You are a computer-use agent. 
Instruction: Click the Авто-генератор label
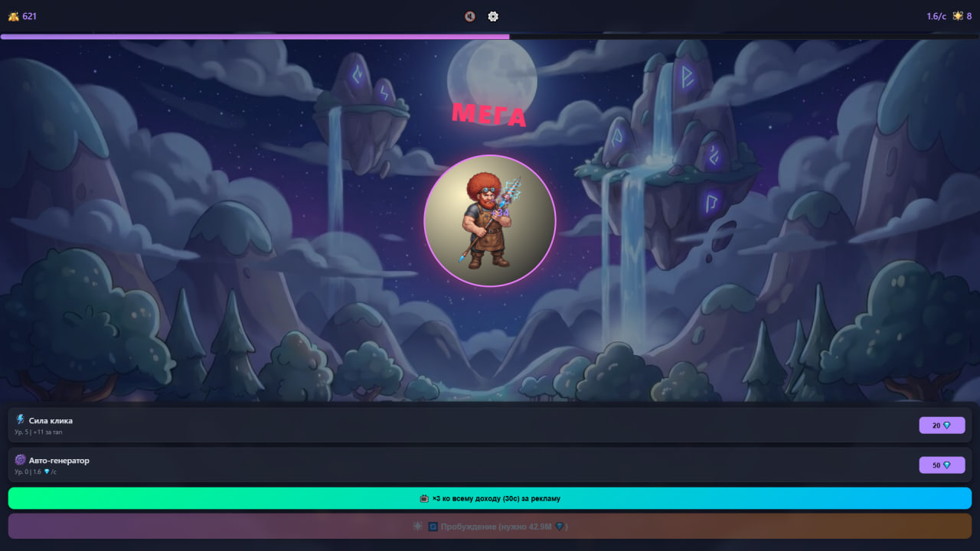coord(59,461)
